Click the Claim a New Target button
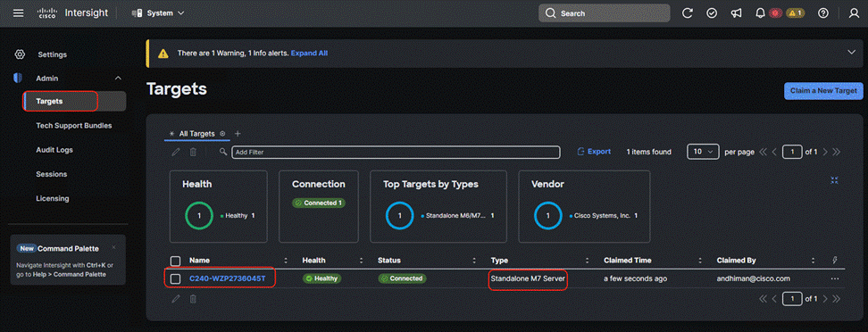Screen dimensions: 868x332 823,91
